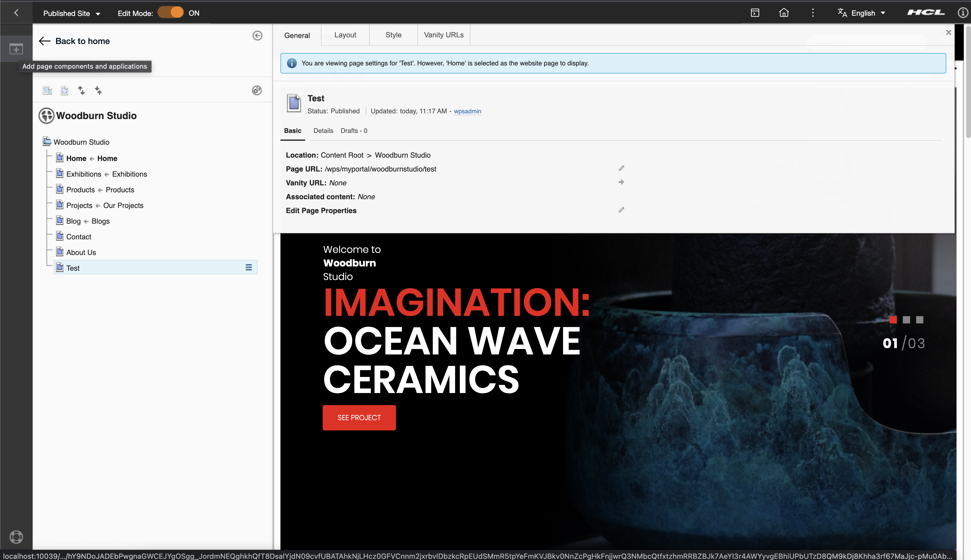This screenshot has height=560, width=971.
Task: Select the third carousel slide indicator
Action: 919,319
